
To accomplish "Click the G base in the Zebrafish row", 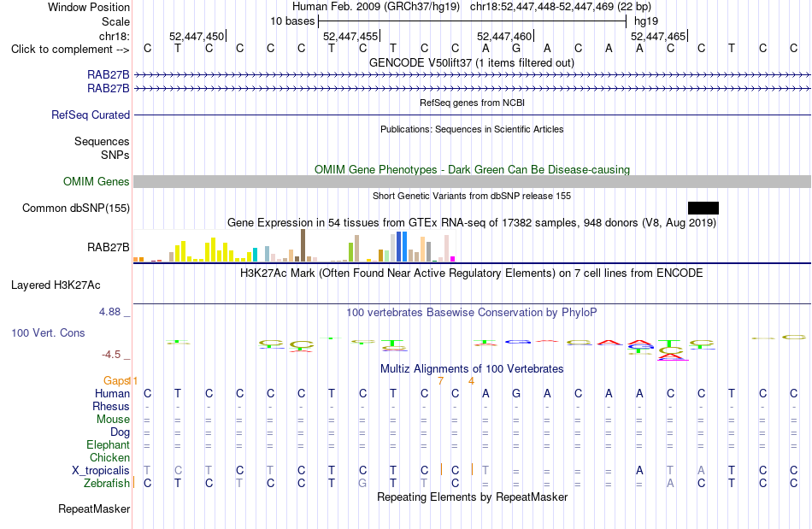I will click(x=362, y=483).
